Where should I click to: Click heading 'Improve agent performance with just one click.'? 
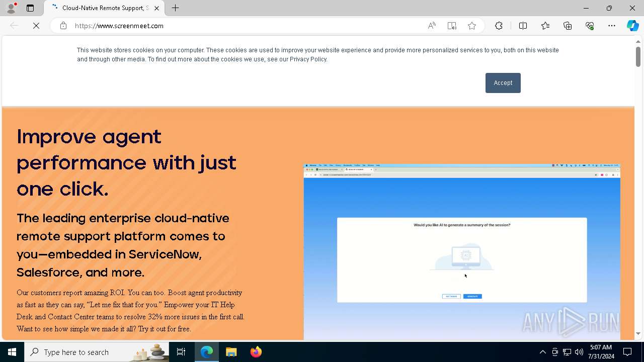point(126,162)
